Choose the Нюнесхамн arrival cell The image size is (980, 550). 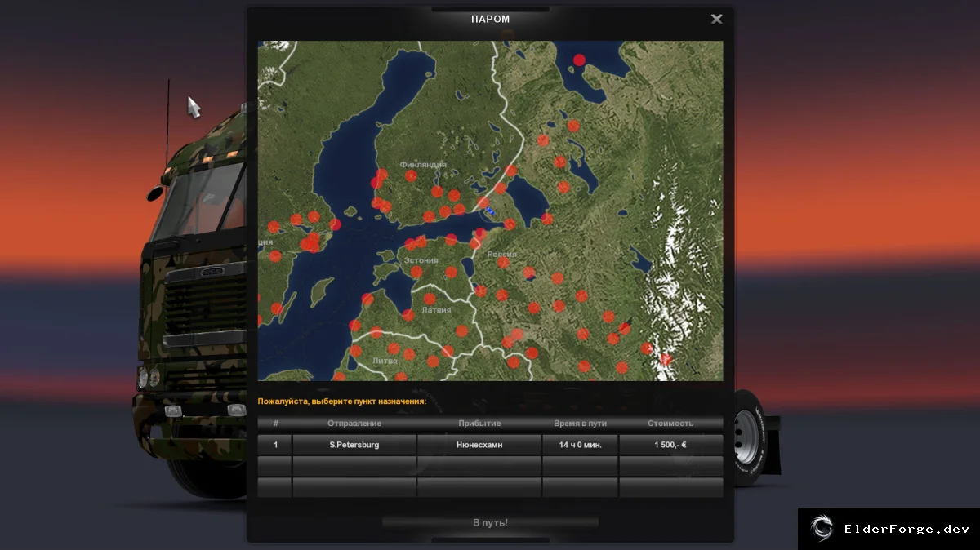tap(479, 445)
